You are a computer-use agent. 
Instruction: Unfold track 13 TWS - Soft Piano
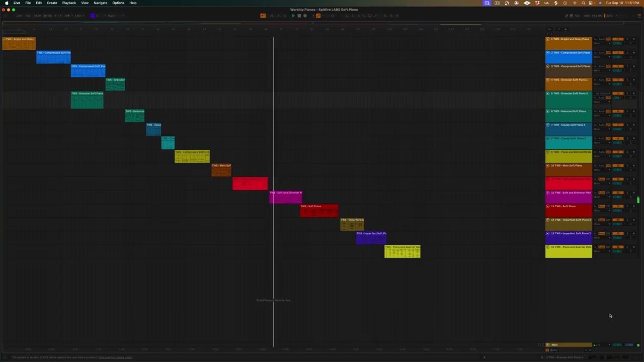pos(548,206)
